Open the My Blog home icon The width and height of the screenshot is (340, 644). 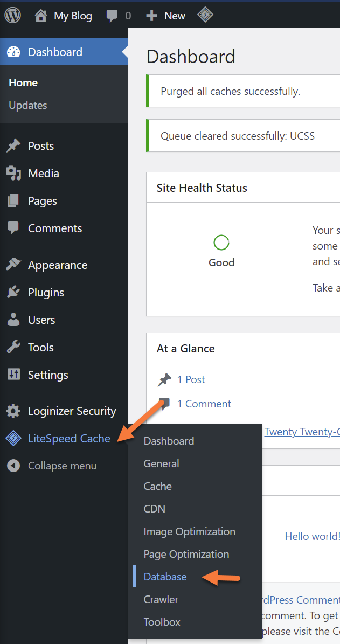point(41,16)
